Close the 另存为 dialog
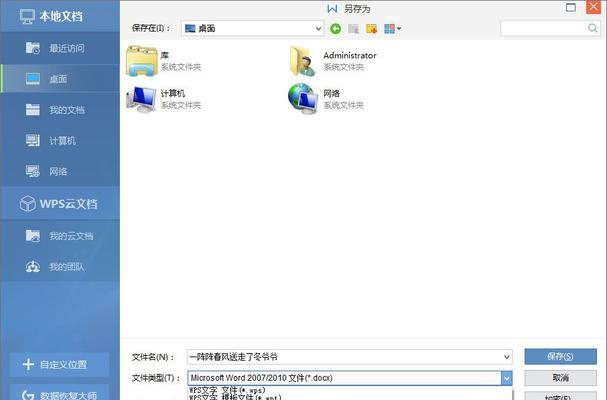607x400 pixels. pyautogui.click(x=593, y=7)
